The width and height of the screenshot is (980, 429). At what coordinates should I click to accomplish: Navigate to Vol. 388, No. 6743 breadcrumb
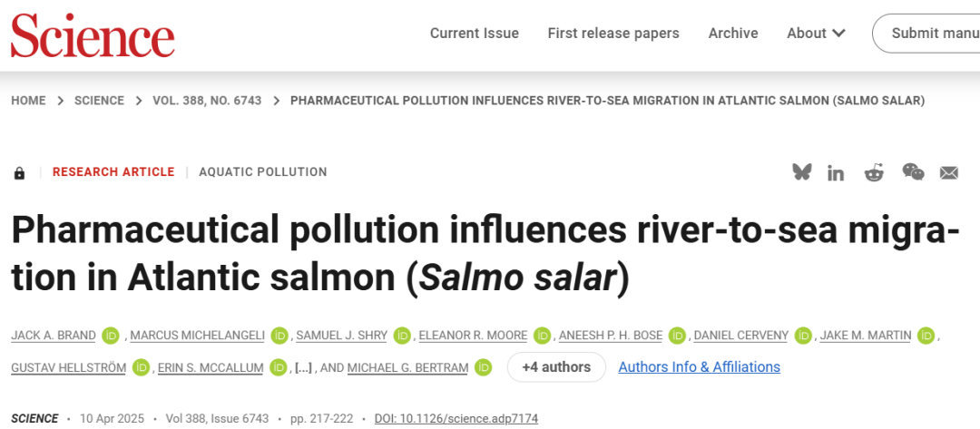click(207, 101)
